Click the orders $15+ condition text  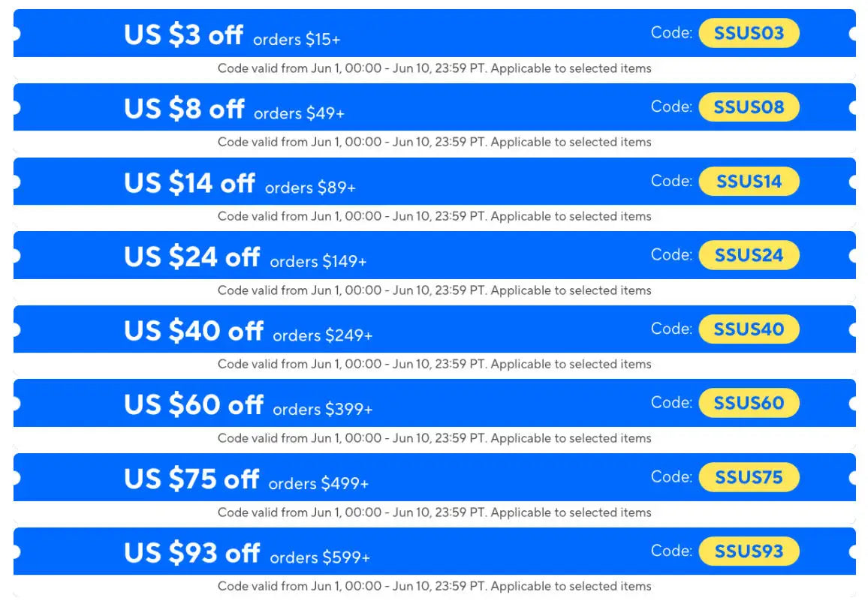[x=297, y=39]
